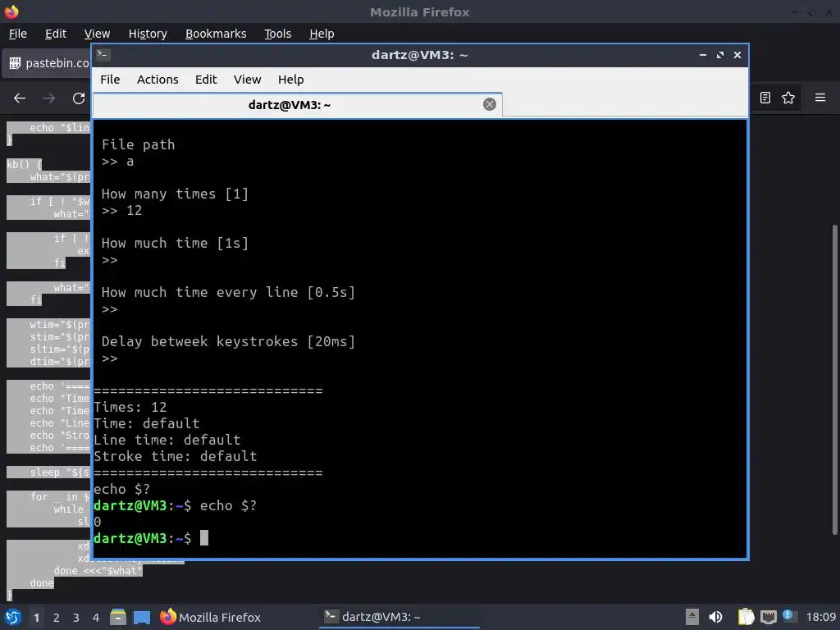The height and width of the screenshot is (630, 840).
Task: Open the Firefox hamburger application menu
Action: [x=820, y=98]
